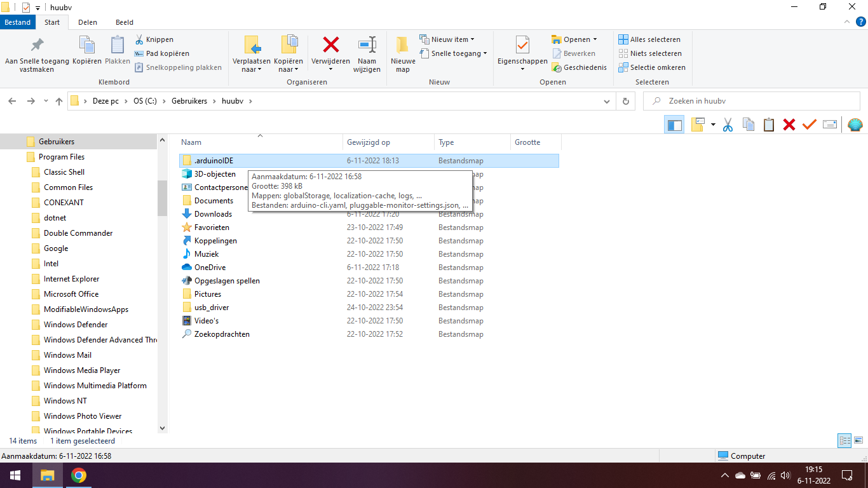Open the Openen dropdown arrow in ribbon
This screenshot has height=488, width=868.
(595, 39)
